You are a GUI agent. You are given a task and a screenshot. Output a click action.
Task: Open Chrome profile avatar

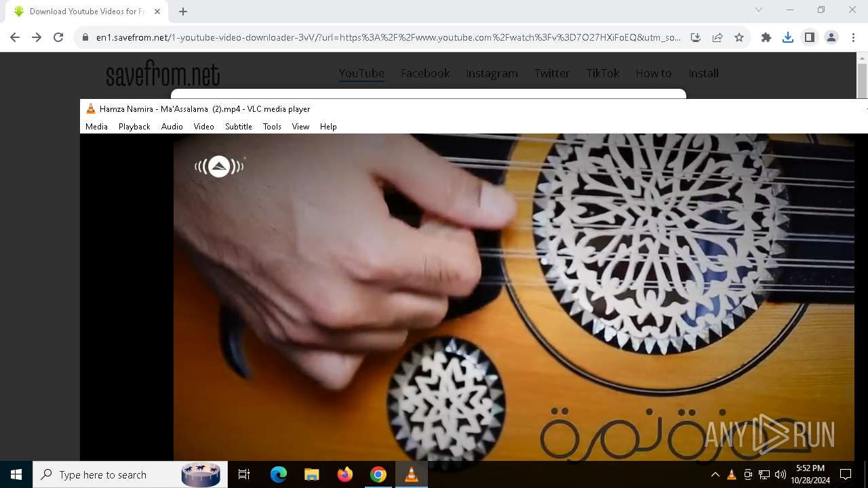coord(831,38)
